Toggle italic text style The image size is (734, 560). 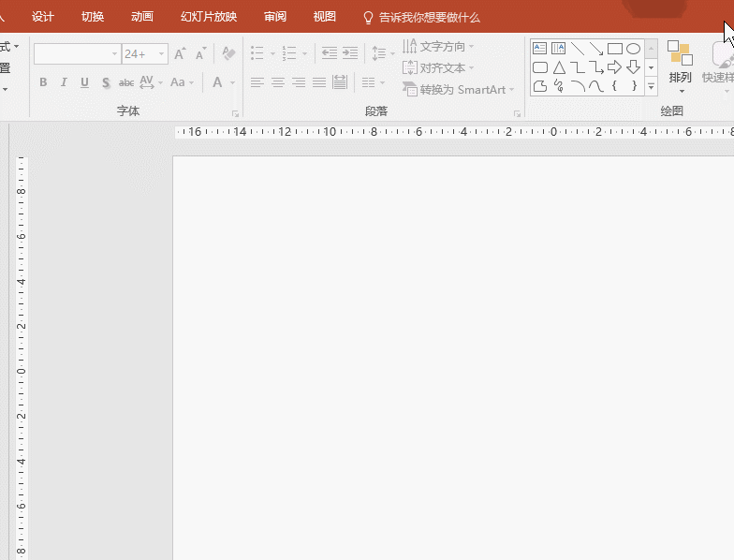point(64,82)
